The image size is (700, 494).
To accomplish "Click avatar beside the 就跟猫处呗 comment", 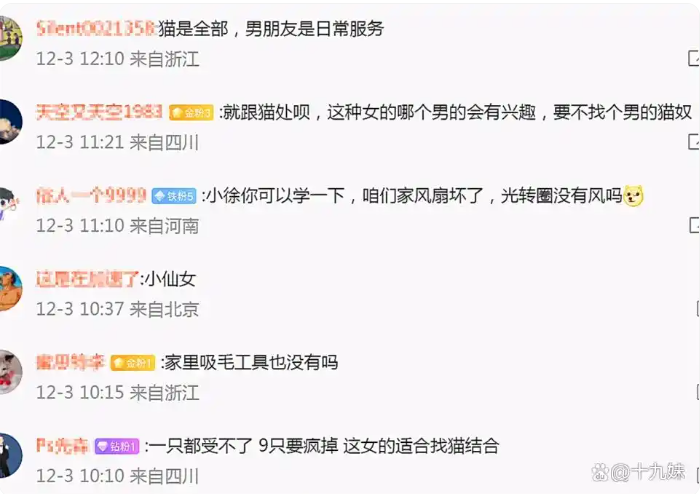I will click(10, 121).
